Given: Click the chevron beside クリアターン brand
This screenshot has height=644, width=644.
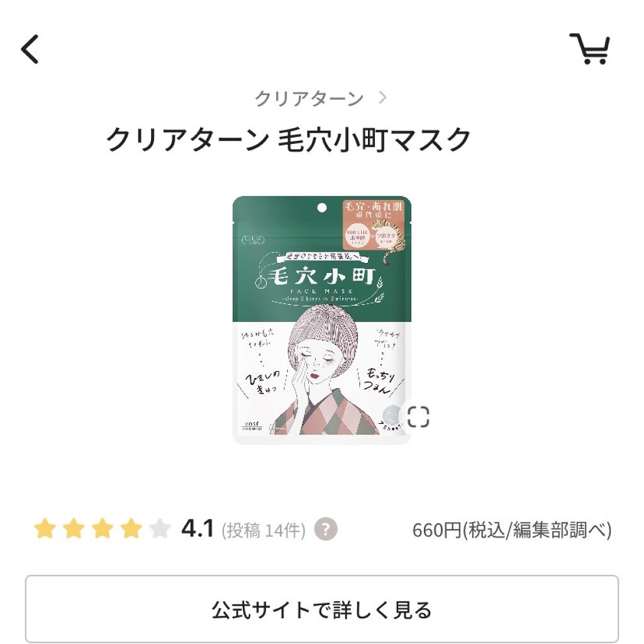Looking at the screenshot, I should pos(383,97).
